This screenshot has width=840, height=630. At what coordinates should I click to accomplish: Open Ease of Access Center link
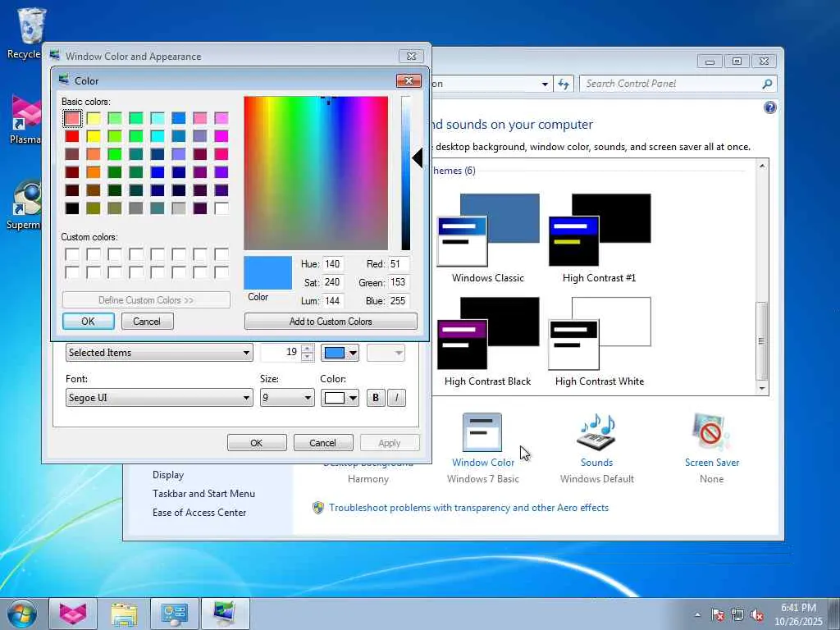coord(199,513)
